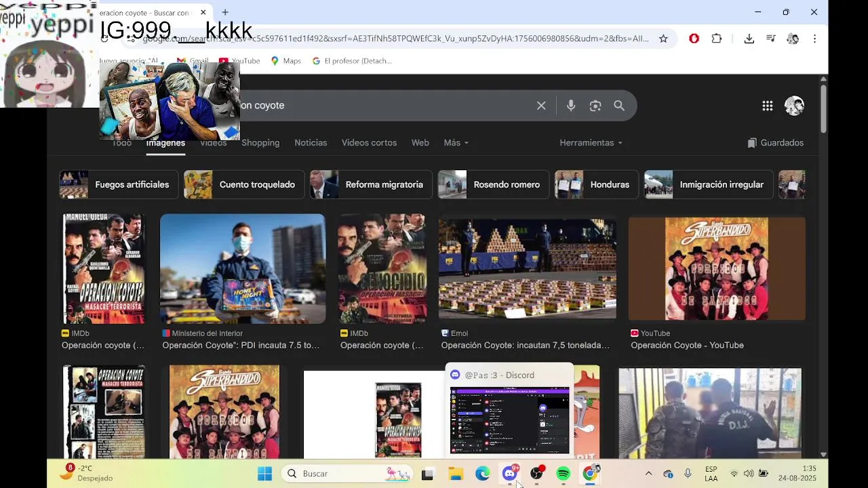The width and height of the screenshot is (868, 488).
Task: Open the Google apps grid
Action: tap(768, 106)
